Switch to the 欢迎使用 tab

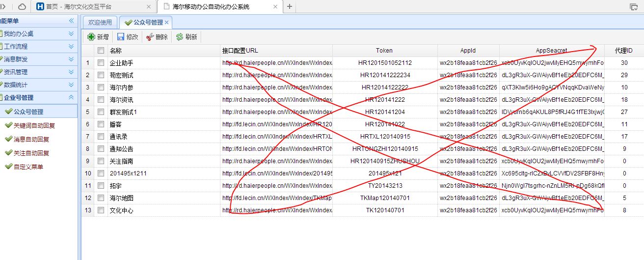coord(100,23)
